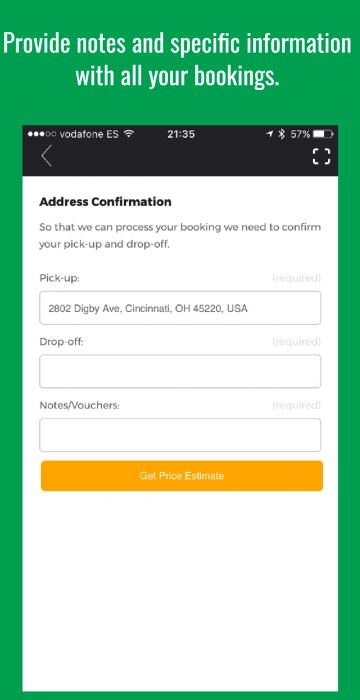Focus the Notes/Vouchers input field

(x=180, y=435)
